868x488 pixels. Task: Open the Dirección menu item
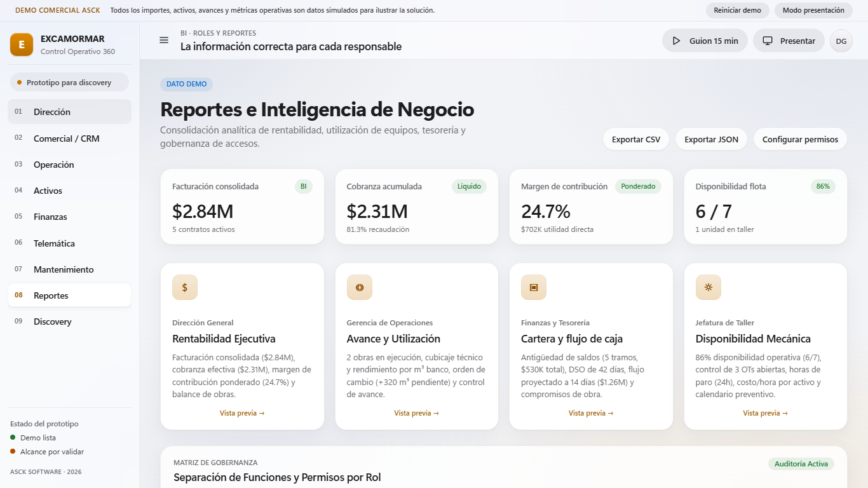click(70, 112)
